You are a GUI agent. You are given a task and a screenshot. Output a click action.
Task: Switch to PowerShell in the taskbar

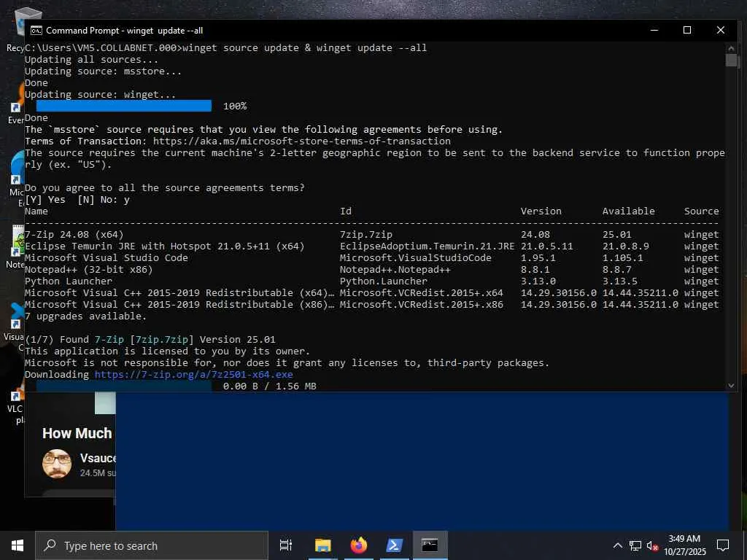coord(395,545)
